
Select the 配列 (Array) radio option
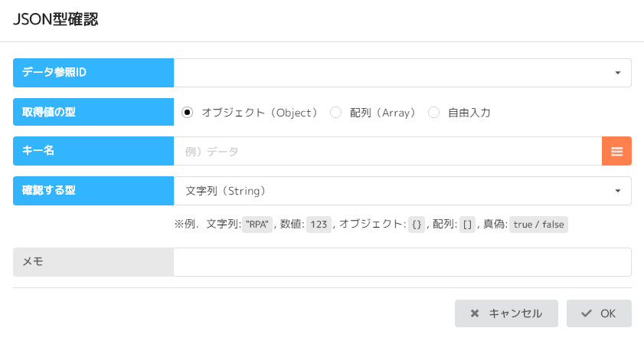tap(335, 113)
